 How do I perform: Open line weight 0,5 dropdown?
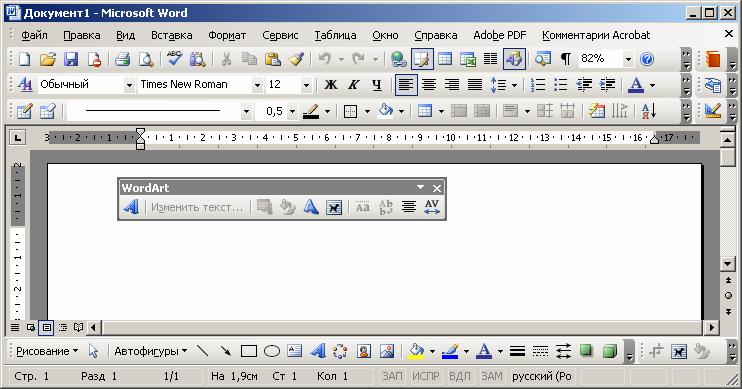click(x=292, y=112)
